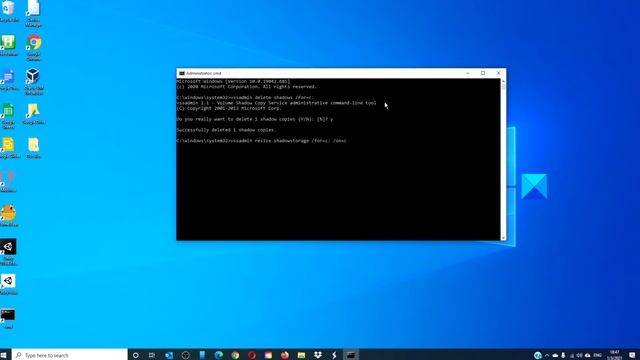Launch Outlook from the taskbar
640x360 pixels.
tap(169, 355)
